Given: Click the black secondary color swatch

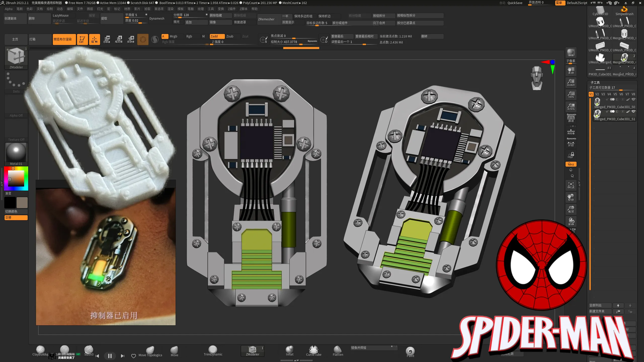Looking at the screenshot, I should click(x=10, y=203).
